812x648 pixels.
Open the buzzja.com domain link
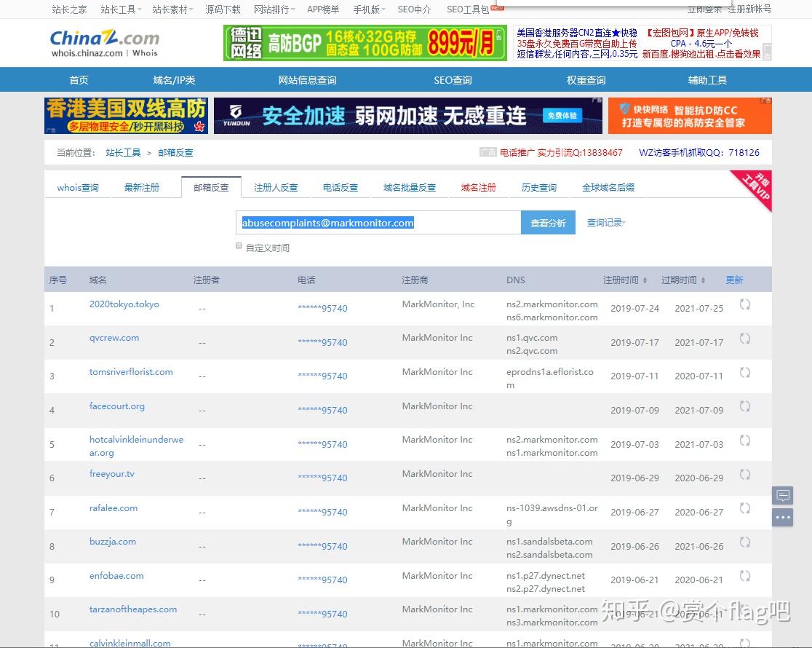[x=112, y=541]
